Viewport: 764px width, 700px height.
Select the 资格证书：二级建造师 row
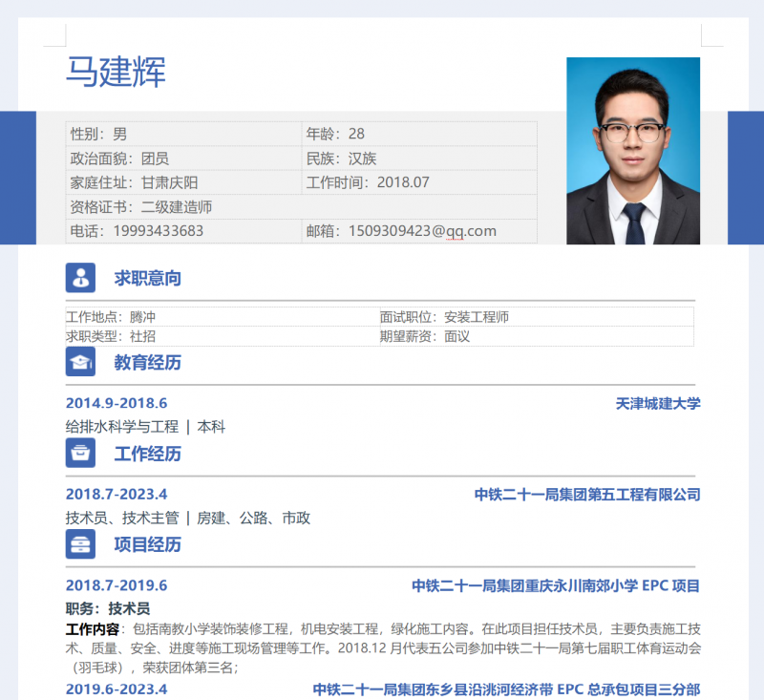[x=300, y=206]
